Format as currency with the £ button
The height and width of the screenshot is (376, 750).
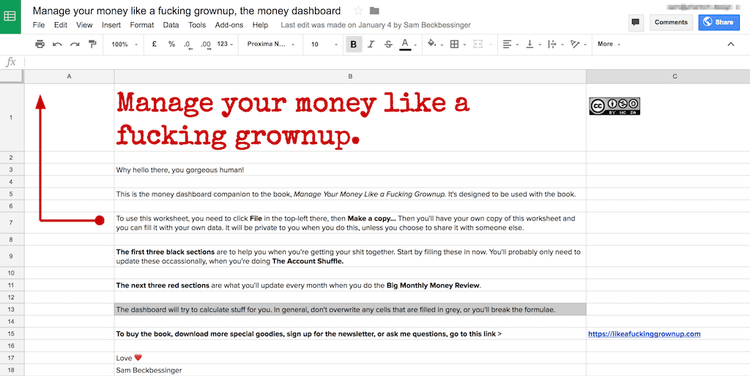click(154, 44)
